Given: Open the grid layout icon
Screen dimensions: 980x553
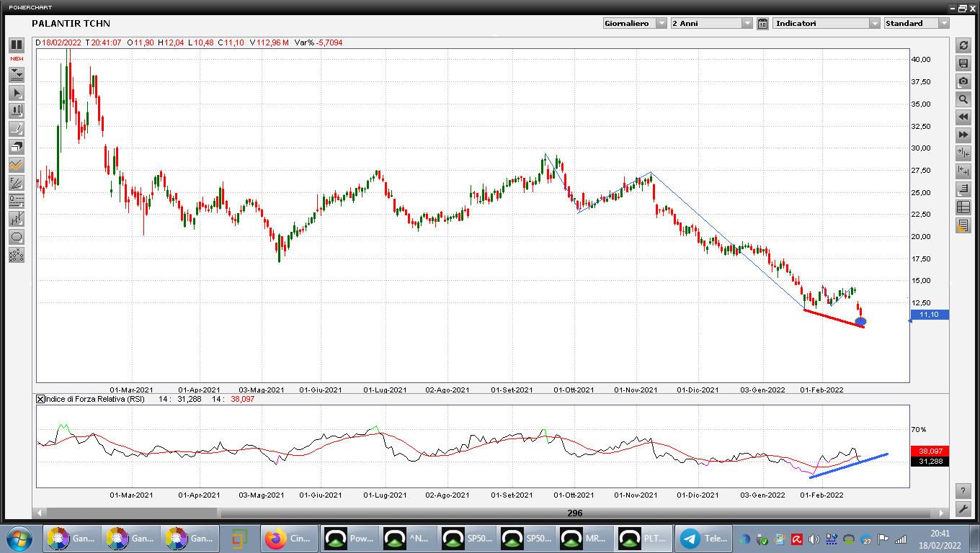Looking at the screenshot, I should [963, 207].
